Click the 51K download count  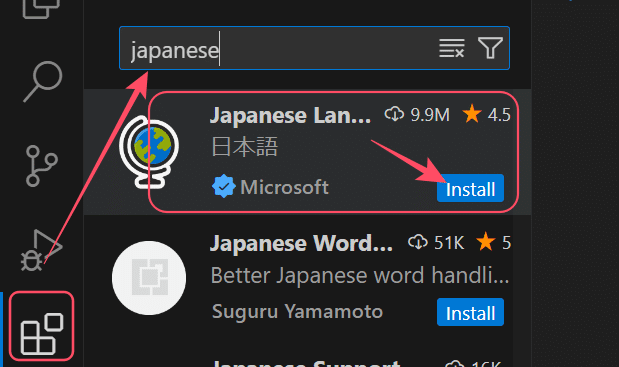pyautogui.click(x=436, y=242)
